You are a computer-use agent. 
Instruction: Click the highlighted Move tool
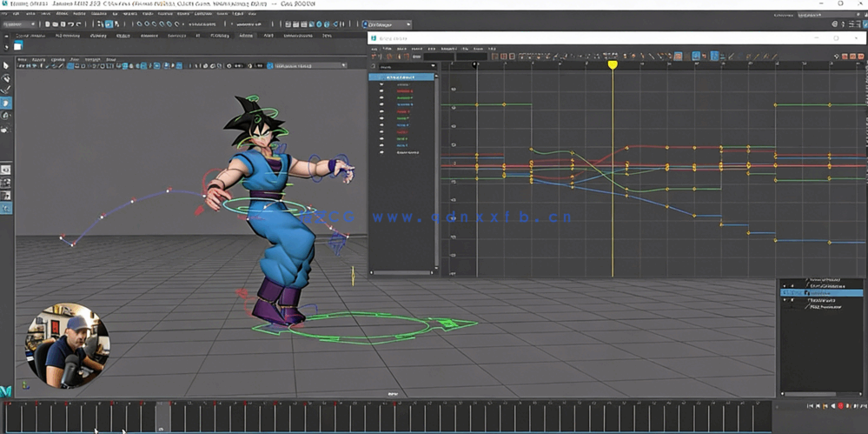coord(6,103)
